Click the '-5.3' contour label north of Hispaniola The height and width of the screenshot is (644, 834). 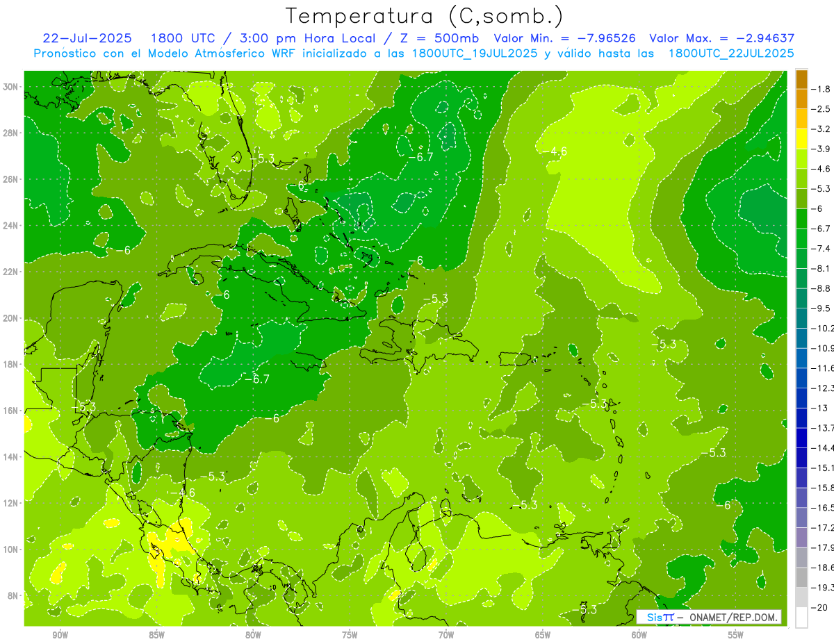point(436,299)
